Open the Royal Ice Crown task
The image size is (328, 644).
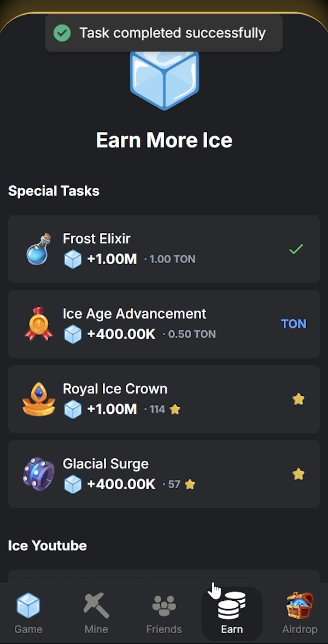[x=164, y=399]
